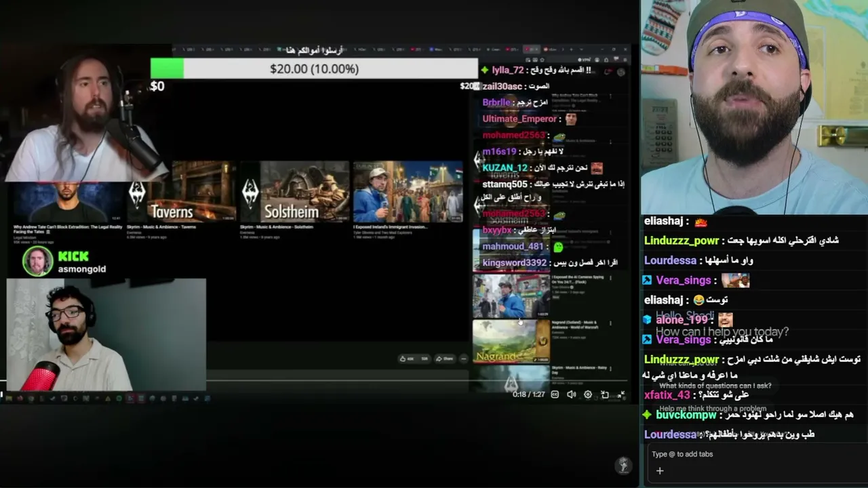Click the Share button under the video
The image size is (868, 488).
tap(444, 359)
